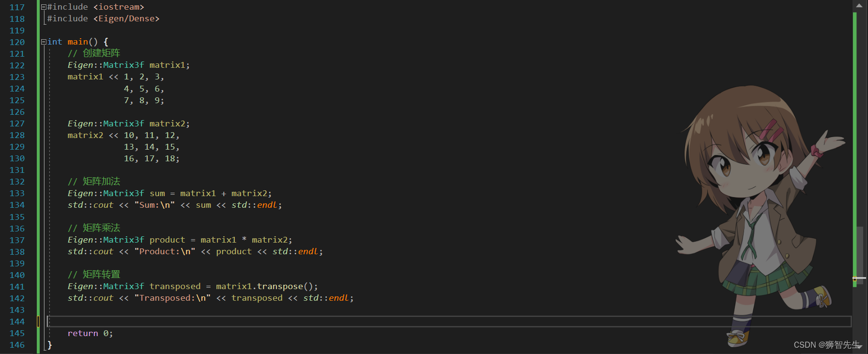
Task: Click the return 0 statement
Action: [x=90, y=333]
